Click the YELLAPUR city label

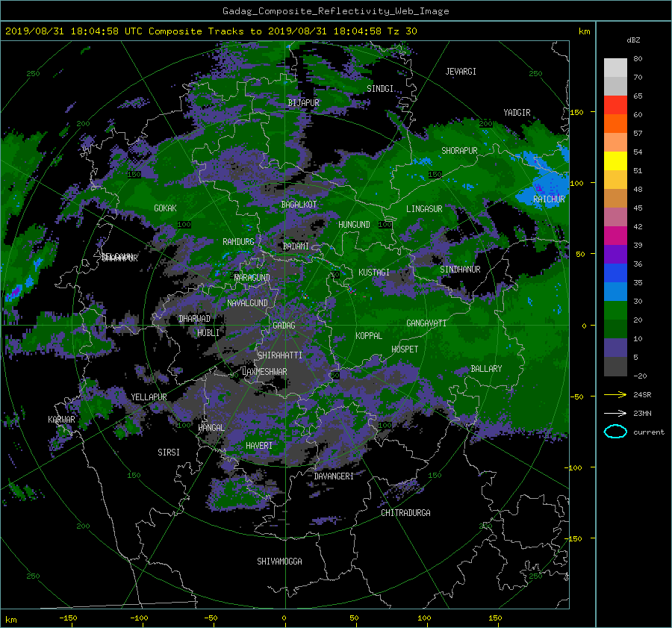click(x=149, y=397)
